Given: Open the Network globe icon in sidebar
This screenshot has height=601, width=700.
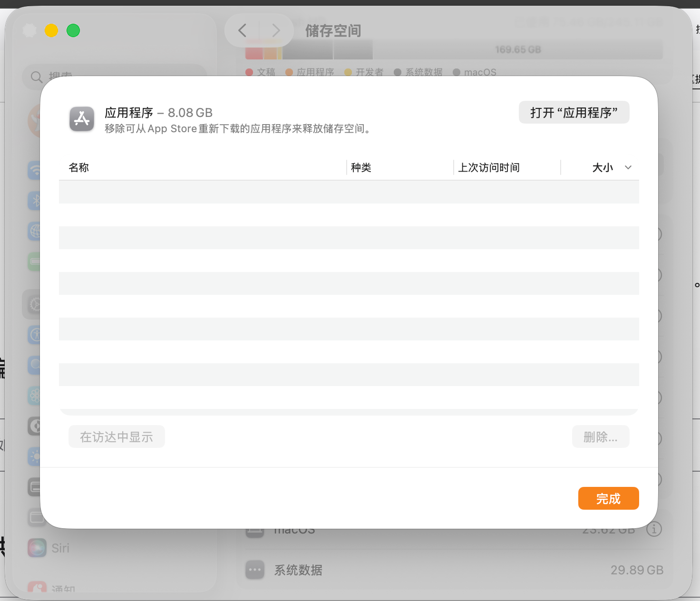Looking at the screenshot, I should [x=34, y=231].
